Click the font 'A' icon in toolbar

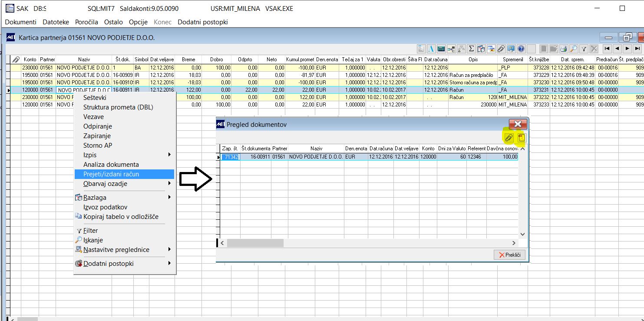tap(431, 49)
